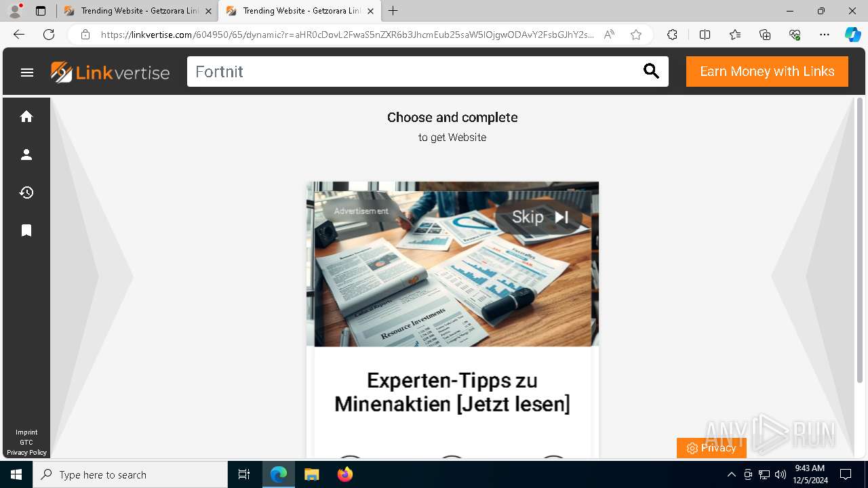Viewport: 868px width, 488px height.
Task: Click taskbar search box
Action: click(x=130, y=474)
